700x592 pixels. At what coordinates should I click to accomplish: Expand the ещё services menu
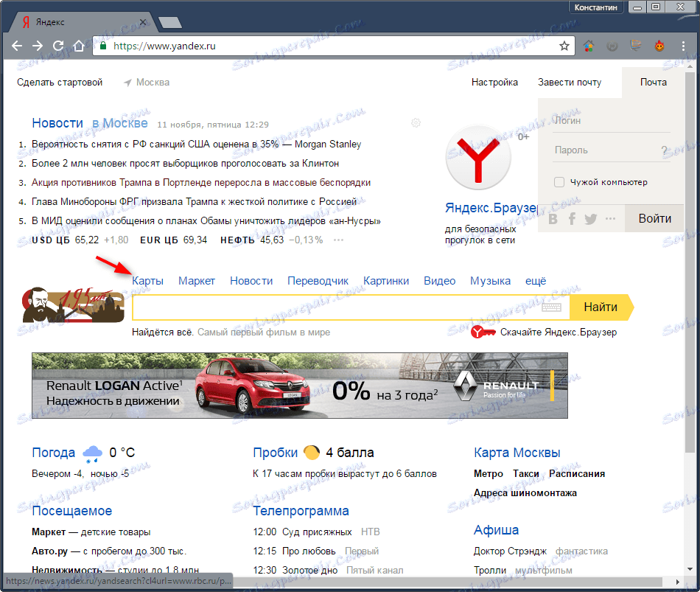pos(536,281)
